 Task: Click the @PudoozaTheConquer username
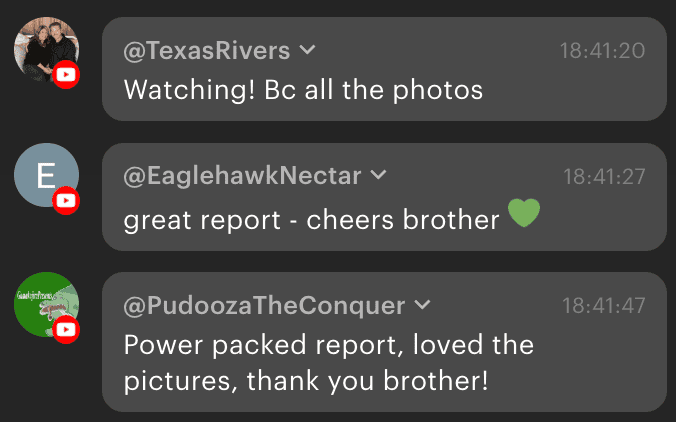(x=264, y=304)
